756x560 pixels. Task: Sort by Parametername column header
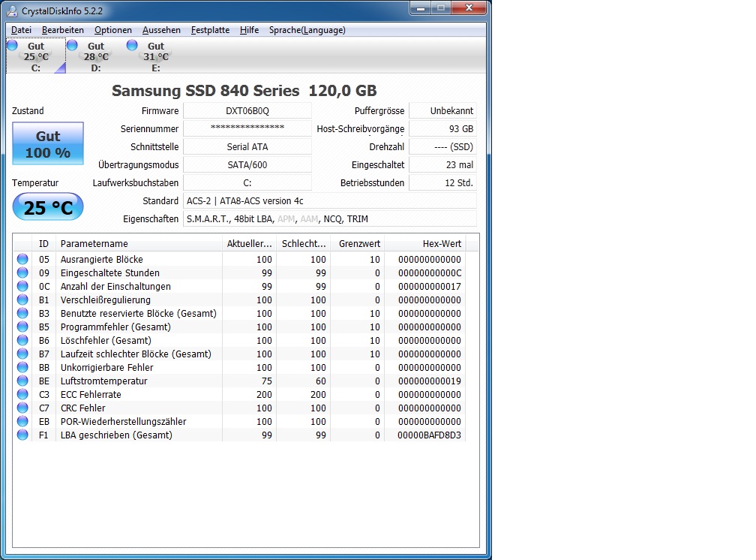click(139, 244)
